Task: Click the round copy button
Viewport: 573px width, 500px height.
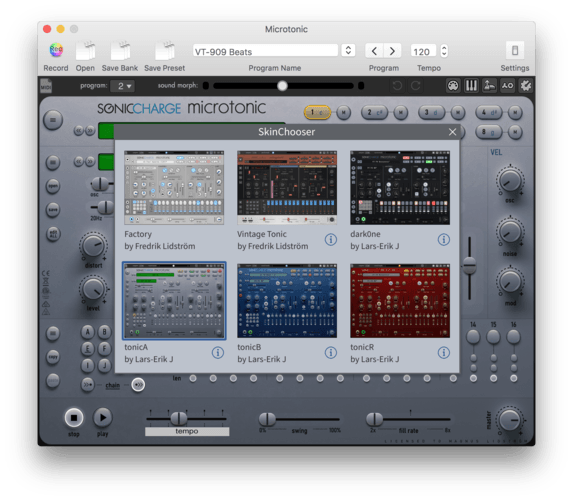Action: coord(53,357)
